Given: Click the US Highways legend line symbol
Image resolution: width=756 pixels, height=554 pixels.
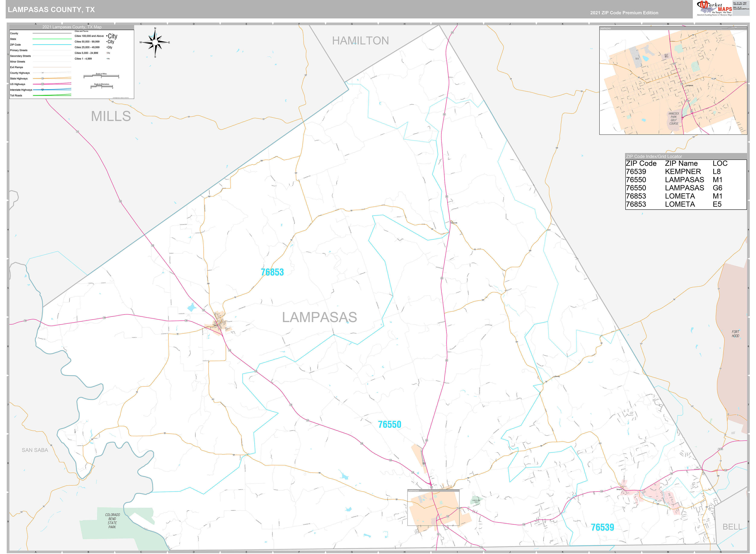Looking at the screenshot, I should (43, 84).
